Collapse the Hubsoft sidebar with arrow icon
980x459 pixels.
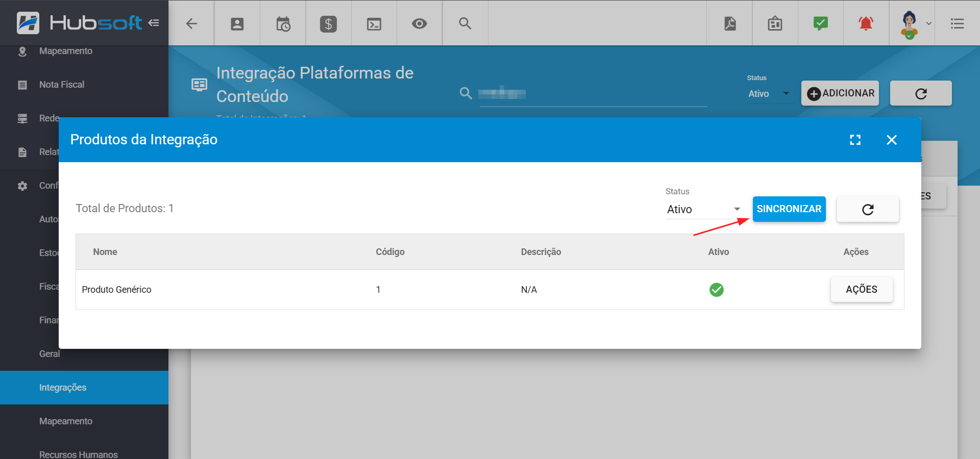[x=154, y=23]
